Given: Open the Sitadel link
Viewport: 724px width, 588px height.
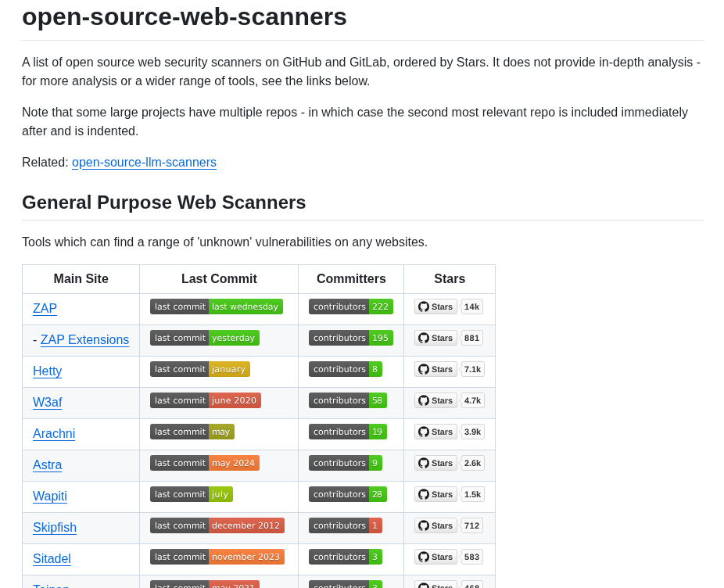Looking at the screenshot, I should 52,559.
